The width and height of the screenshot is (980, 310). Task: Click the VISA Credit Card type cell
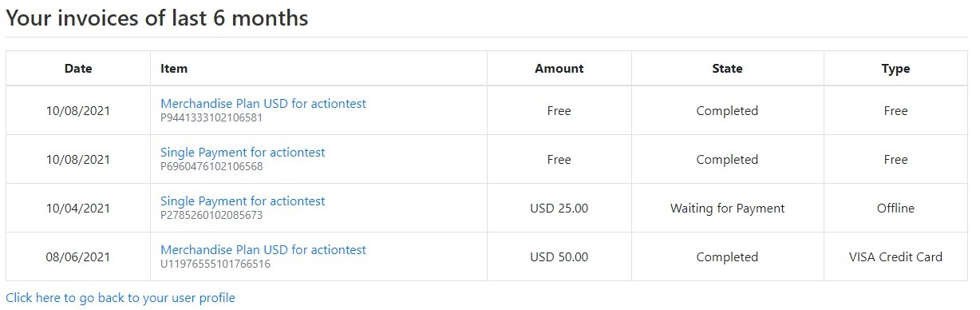pos(895,257)
